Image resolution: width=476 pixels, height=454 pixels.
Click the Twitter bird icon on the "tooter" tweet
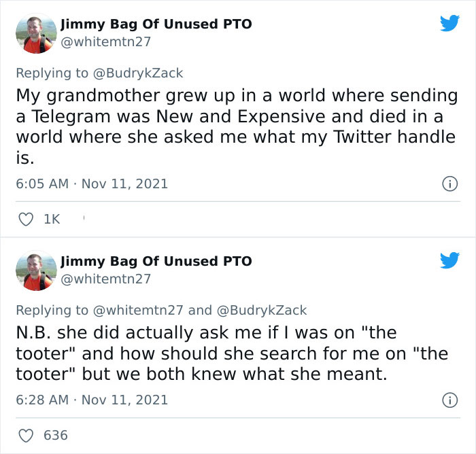tap(448, 260)
